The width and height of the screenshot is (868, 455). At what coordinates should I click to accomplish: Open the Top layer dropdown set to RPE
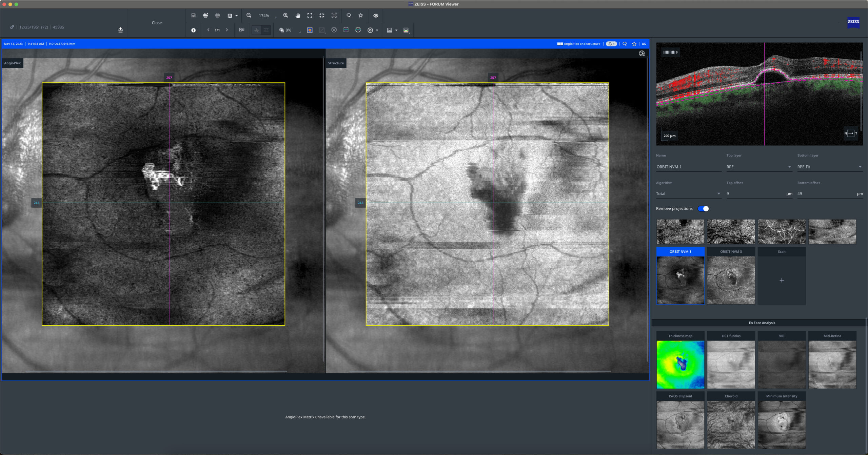point(759,167)
